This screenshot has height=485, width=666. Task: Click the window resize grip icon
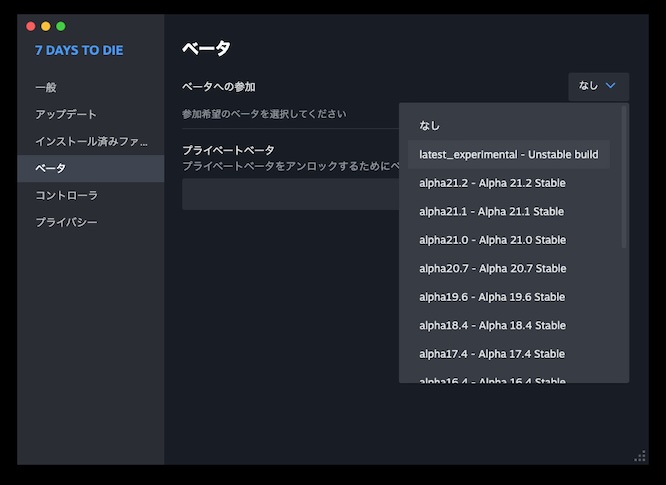pos(640,456)
